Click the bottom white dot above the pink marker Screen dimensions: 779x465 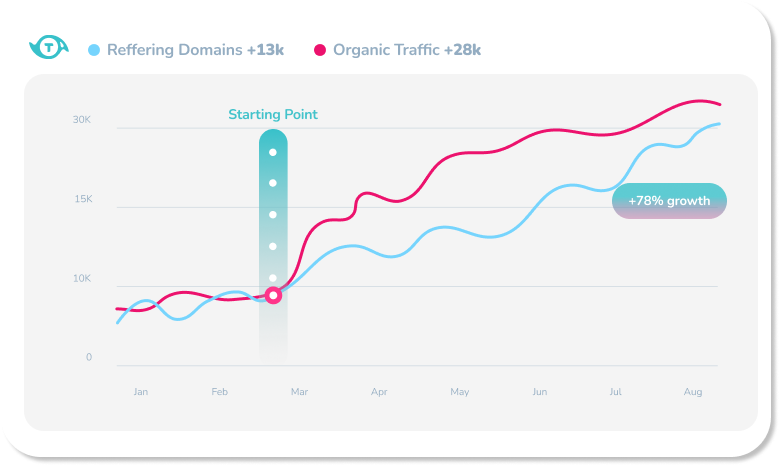(x=273, y=277)
